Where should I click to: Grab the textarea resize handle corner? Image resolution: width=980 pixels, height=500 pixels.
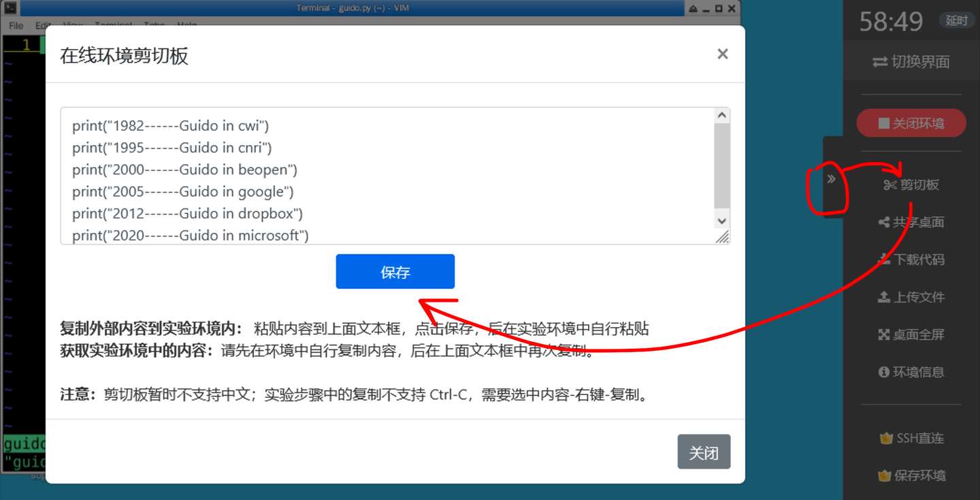(722, 236)
